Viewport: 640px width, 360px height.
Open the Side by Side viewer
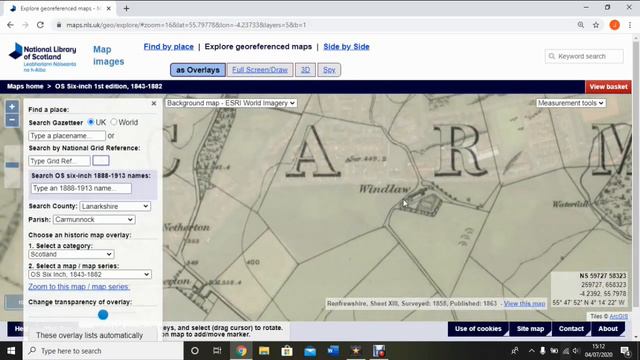click(x=347, y=47)
